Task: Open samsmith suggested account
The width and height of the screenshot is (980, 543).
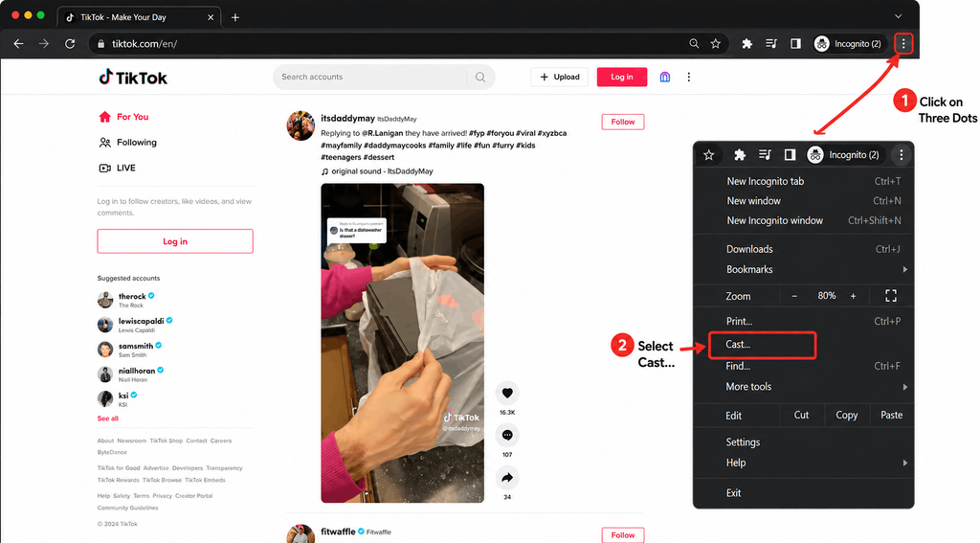Action: tap(129, 350)
